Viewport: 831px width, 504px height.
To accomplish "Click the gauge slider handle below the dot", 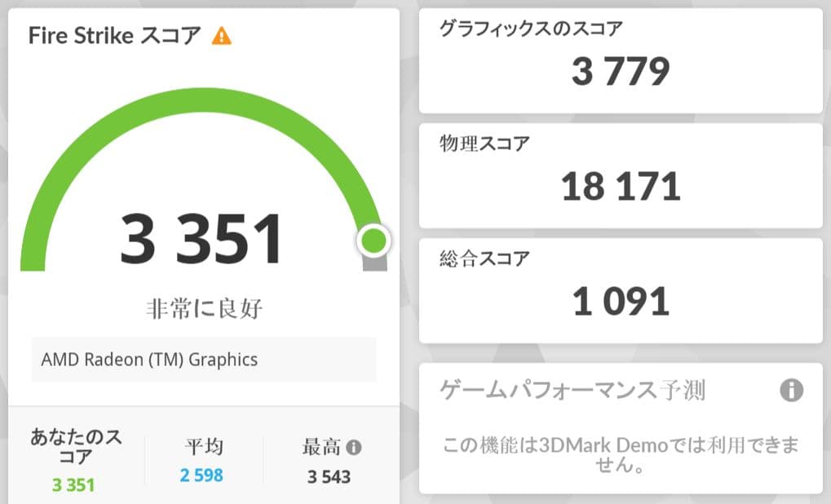I will (374, 261).
